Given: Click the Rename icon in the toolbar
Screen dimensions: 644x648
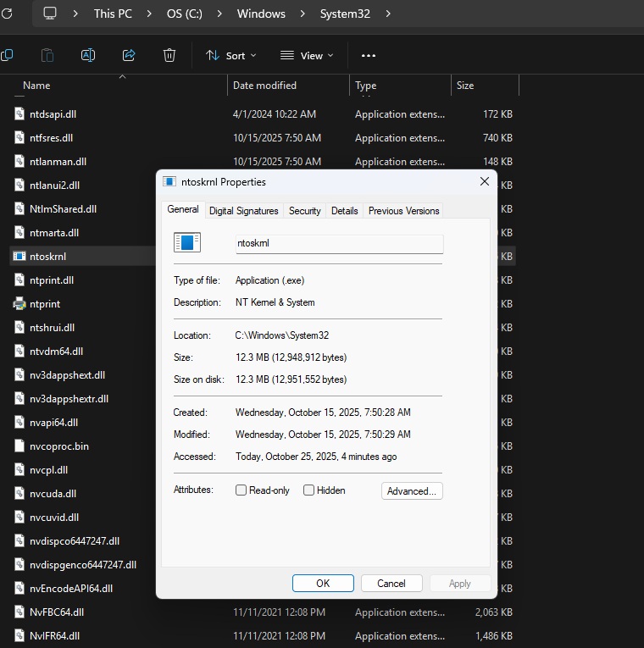Looking at the screenshot, I should tap(88, 55).
